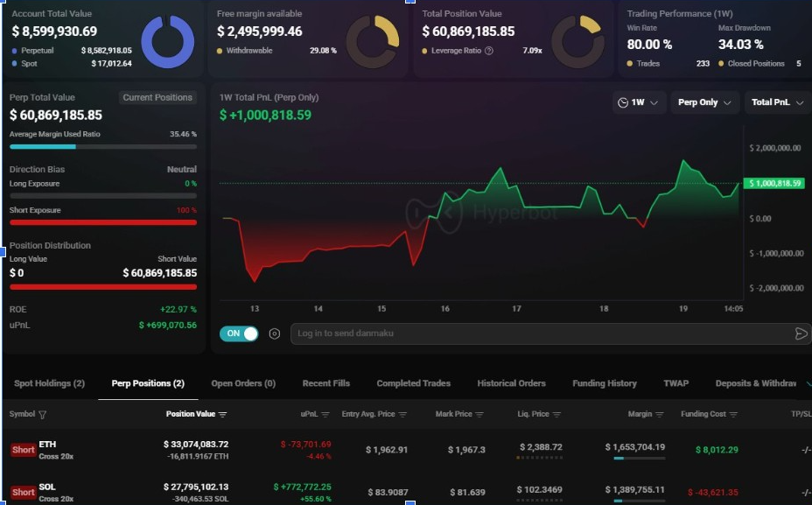Click the Short Exposure red bar
The height and width of the screenshot is (505, 812).
[x=103, y=222]
